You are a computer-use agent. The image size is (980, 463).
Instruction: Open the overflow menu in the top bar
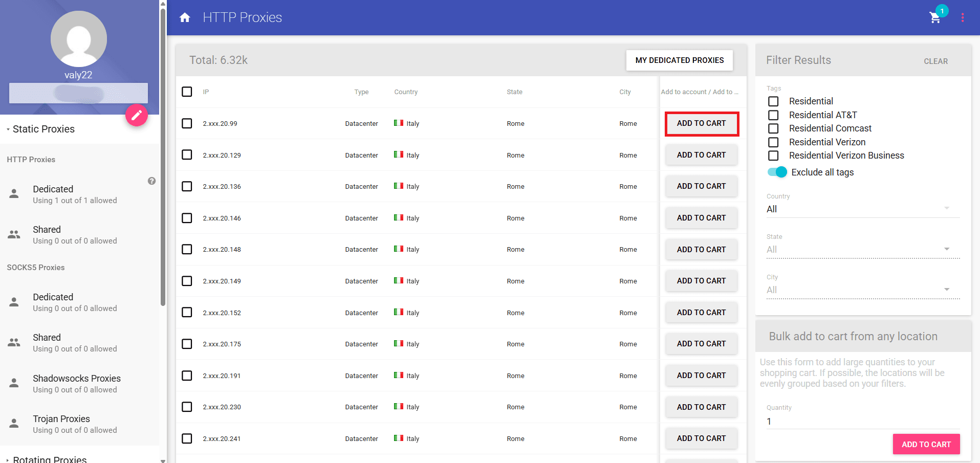963,17
